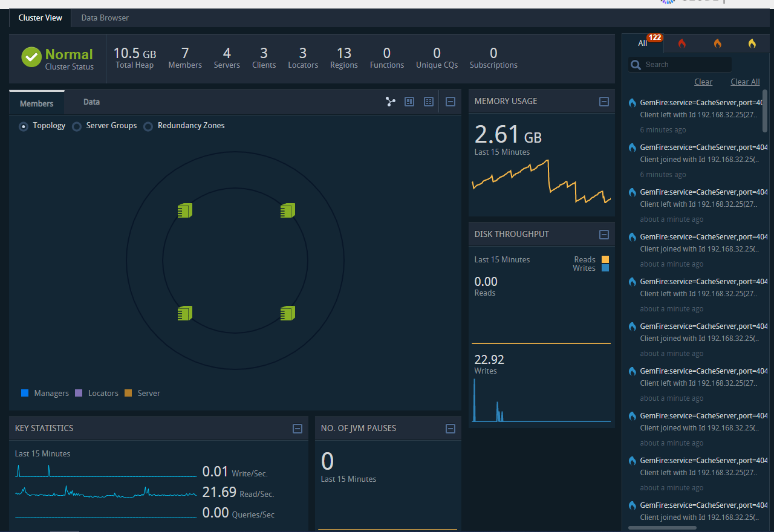Screen dimensions: 774x532
Task: Collapse the Key Statistics panel
Action: tap(297, 429)
